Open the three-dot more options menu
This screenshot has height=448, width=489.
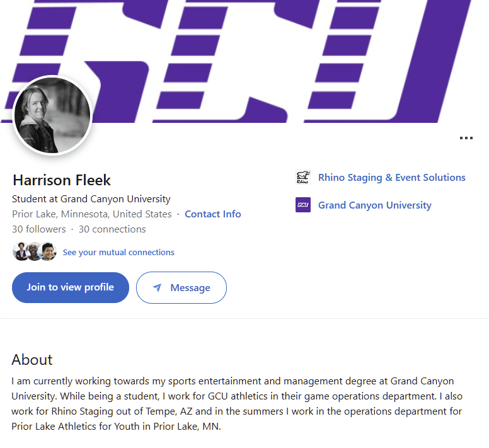[x=466, y=138]
